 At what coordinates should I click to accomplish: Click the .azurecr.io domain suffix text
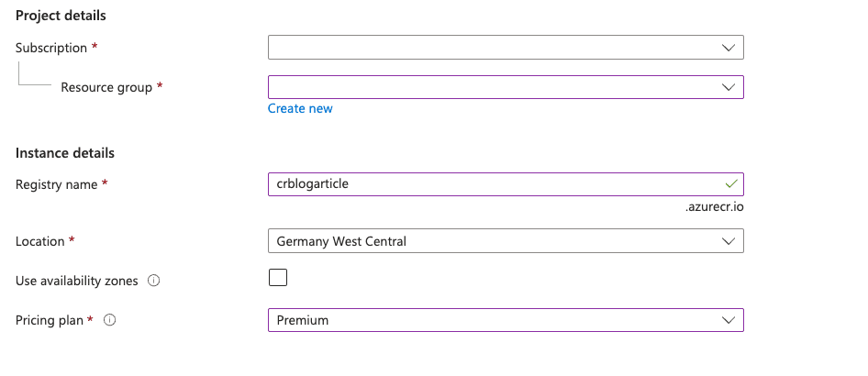(x=715, y=207)
